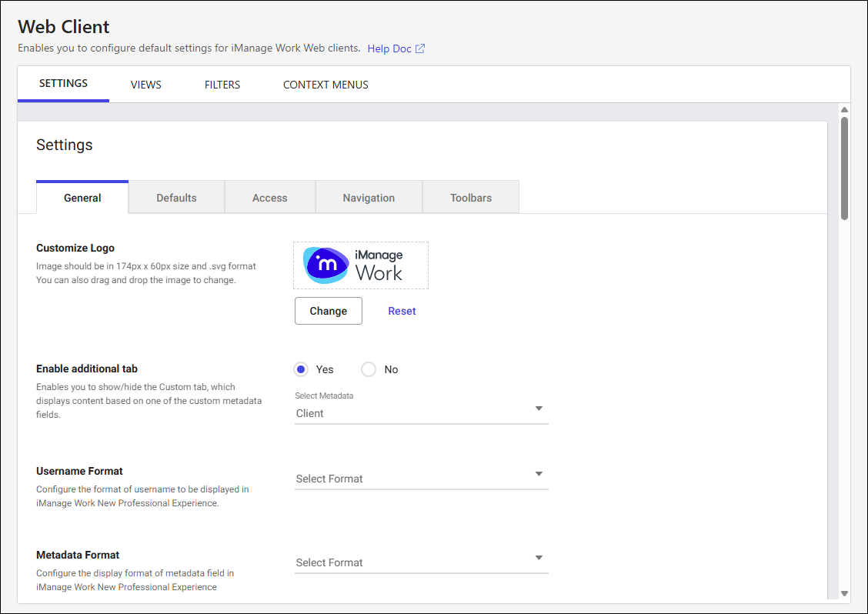Select No for Enable additional tab
The image size is (868, 614).
point(369,369)
